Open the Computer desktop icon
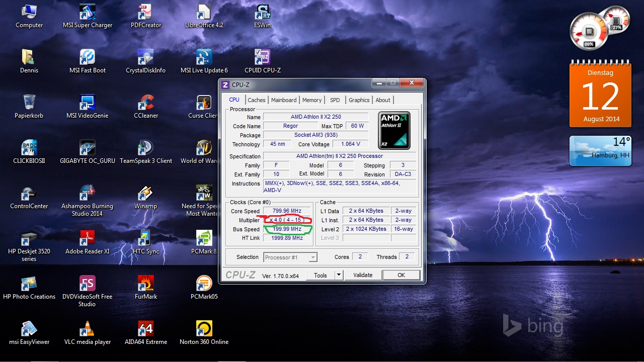 (29, 16)
